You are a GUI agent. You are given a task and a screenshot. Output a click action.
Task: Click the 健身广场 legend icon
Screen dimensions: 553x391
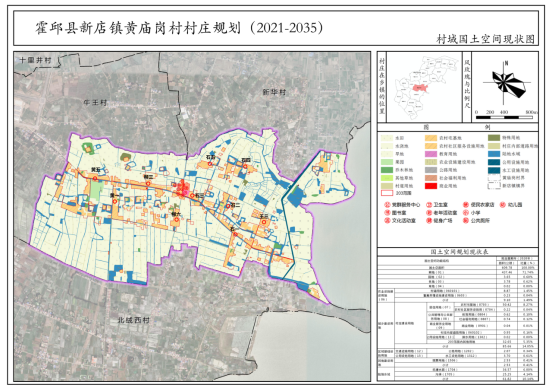point(429,221)
